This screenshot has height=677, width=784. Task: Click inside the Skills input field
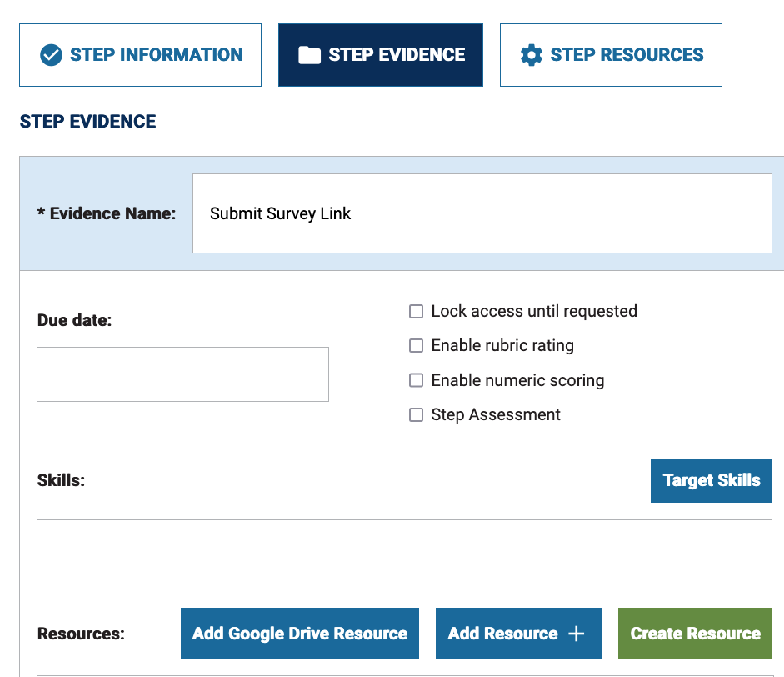click(405, 547)
